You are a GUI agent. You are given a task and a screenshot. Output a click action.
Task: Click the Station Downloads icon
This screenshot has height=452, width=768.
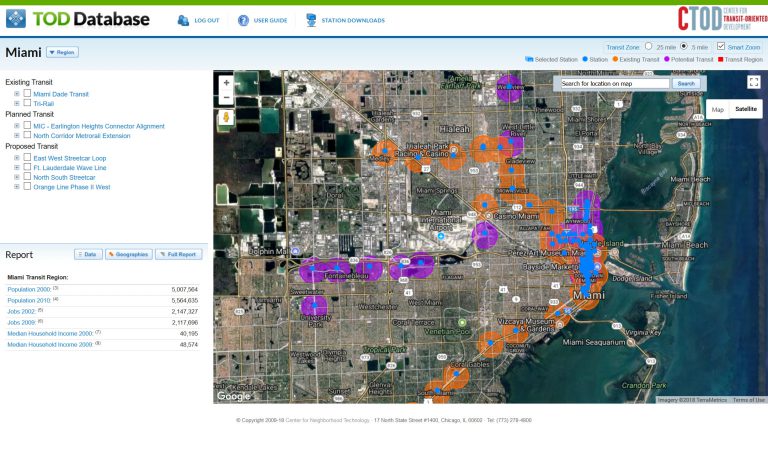(311, 20)
